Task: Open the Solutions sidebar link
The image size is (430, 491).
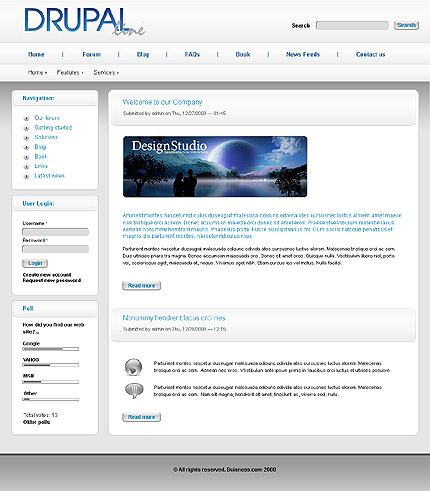Action: pyautogui.click(x=46, y=137)
